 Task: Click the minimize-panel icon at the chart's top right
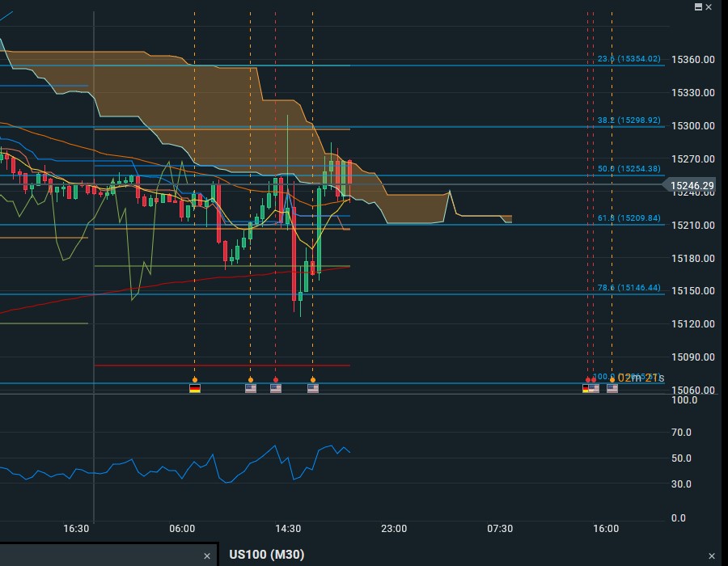click(x=698, y=7)
